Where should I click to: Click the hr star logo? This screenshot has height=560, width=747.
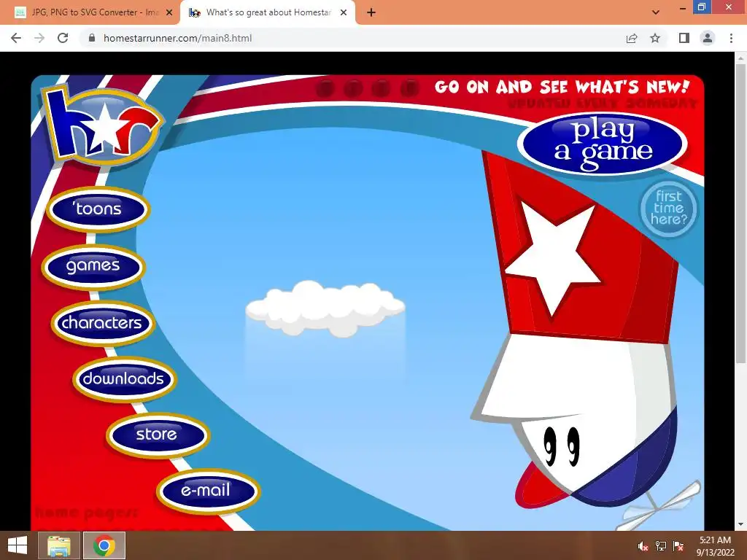click(102, 125)
